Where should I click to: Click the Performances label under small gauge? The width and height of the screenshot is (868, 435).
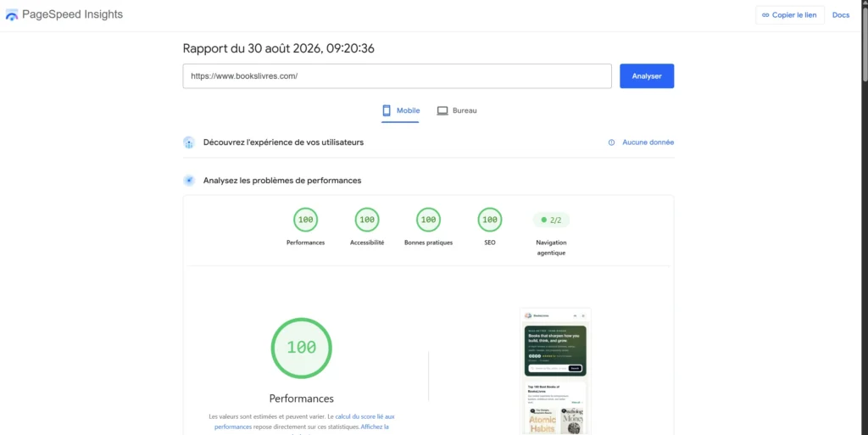(x=305, y=243)
